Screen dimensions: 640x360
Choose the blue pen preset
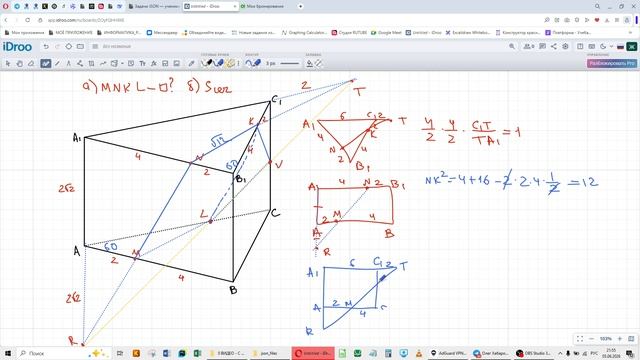219,63
